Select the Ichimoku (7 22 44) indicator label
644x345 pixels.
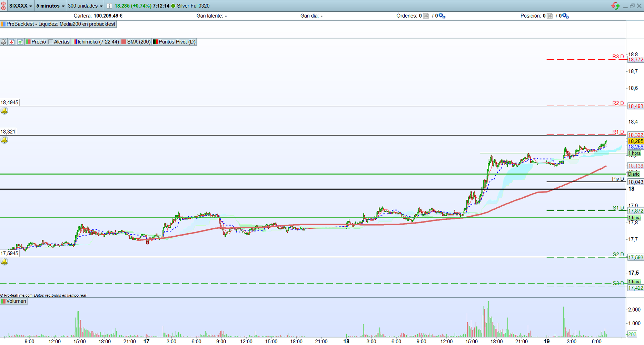[x=96, y=42]
